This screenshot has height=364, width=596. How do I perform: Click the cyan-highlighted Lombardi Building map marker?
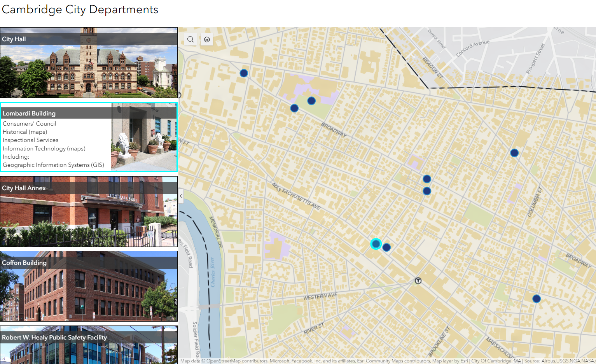(x=376, y=244)
